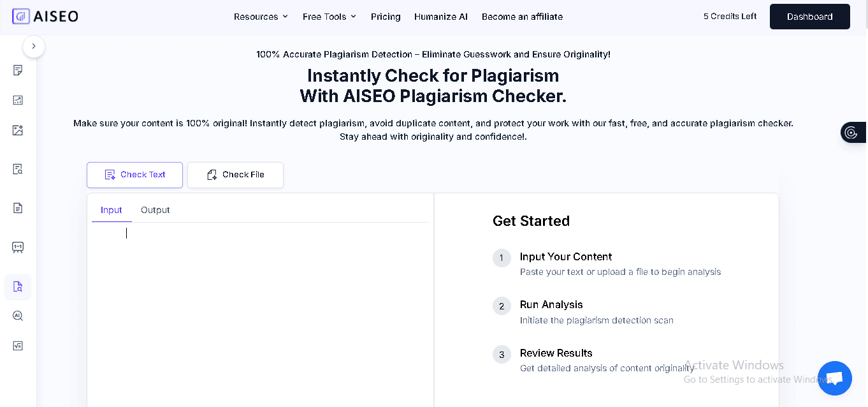
Task: Open the Pricing page from the menu
Action: pyautogui.click(x=386, y=17)
